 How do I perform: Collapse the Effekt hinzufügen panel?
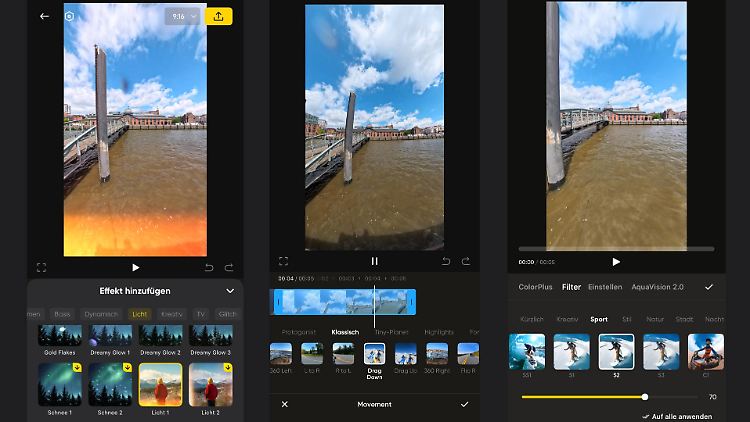[230, 291]
